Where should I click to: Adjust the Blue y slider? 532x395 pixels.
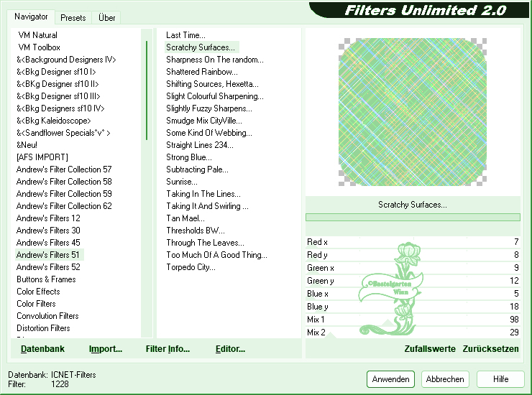[413, 307]
